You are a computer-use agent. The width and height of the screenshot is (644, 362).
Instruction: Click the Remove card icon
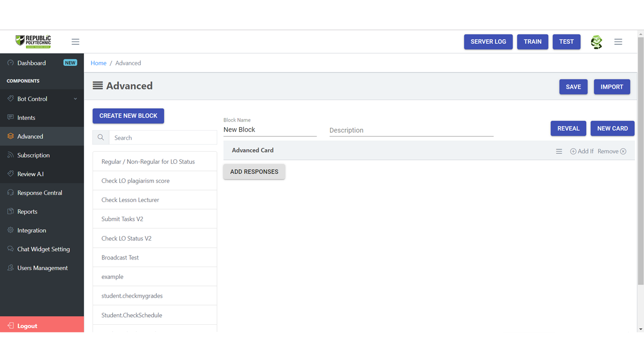[x=623, y=151]
